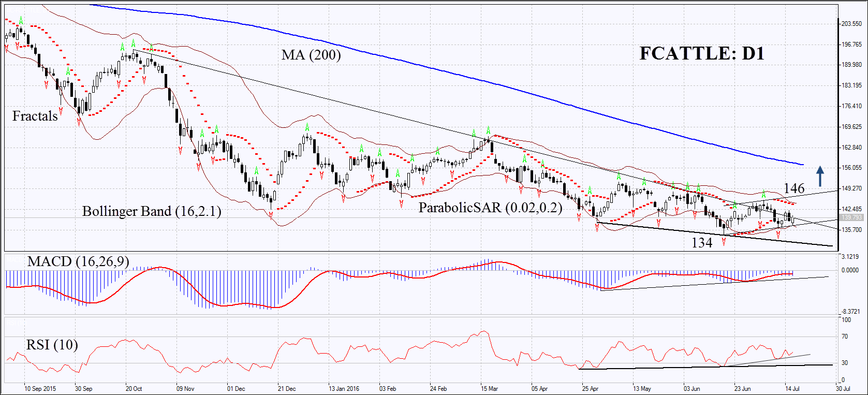Click the 13 May date label
The image size is (868, 395).
point(642,388)
